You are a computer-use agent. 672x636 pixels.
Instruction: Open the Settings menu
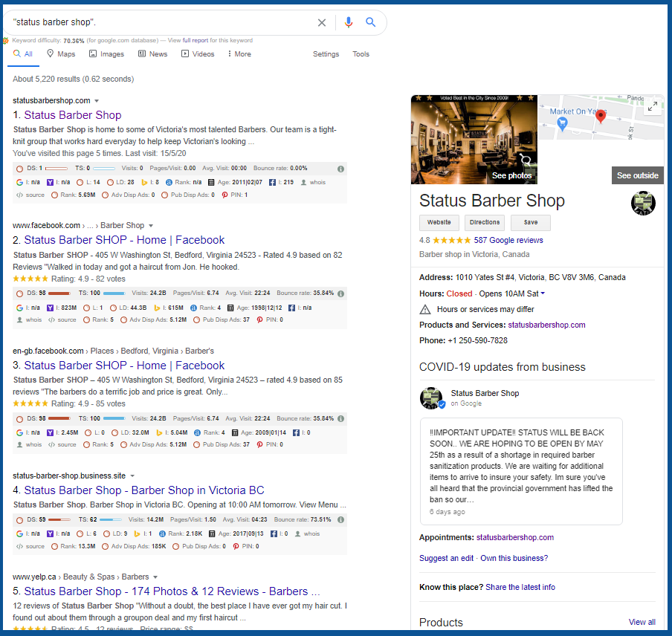tap(326, 54)
